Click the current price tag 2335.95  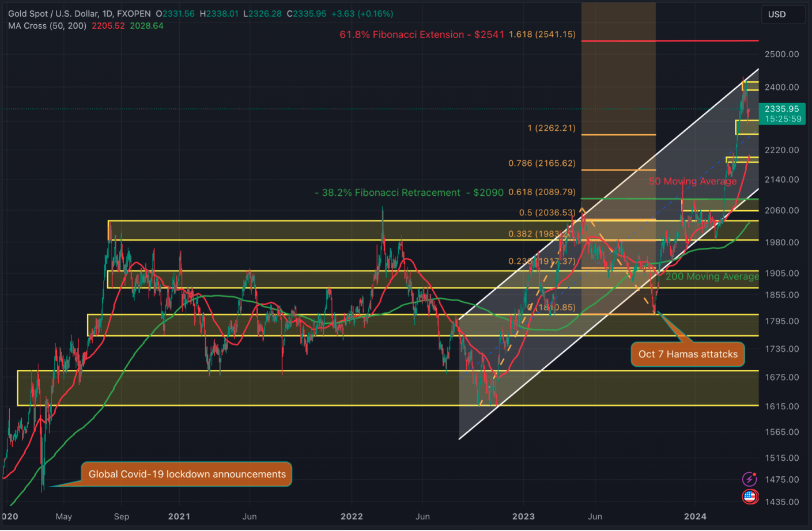pos(782,113)
